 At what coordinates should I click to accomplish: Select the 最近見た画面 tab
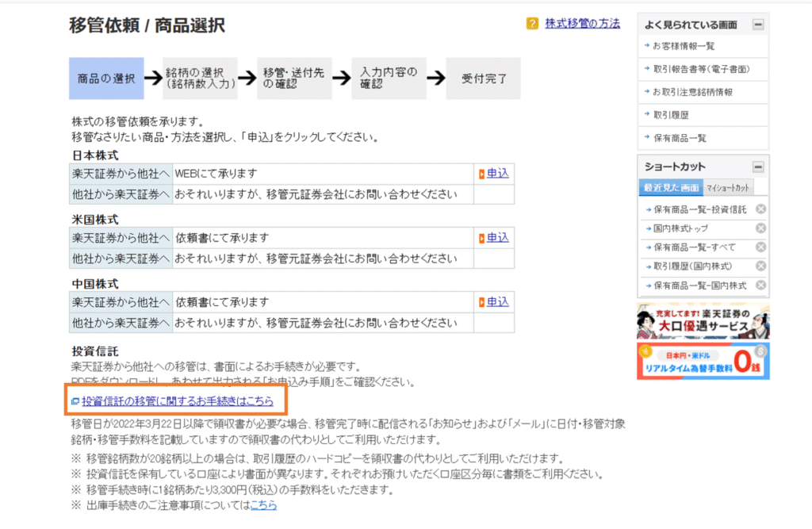(x=671, y=188)
